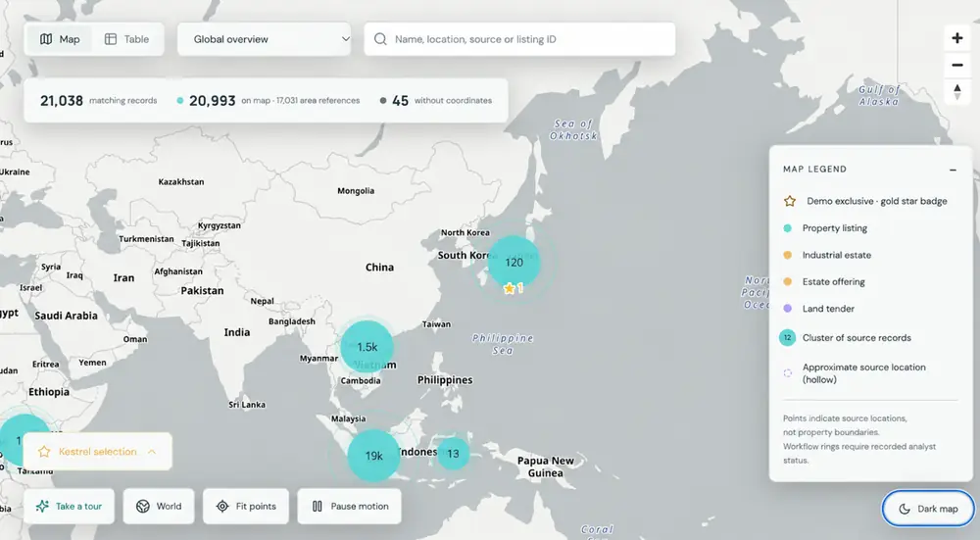Screen dimensions: 980x540
Task: Click the Sri Lanka map label
Action: click(247, 405)
